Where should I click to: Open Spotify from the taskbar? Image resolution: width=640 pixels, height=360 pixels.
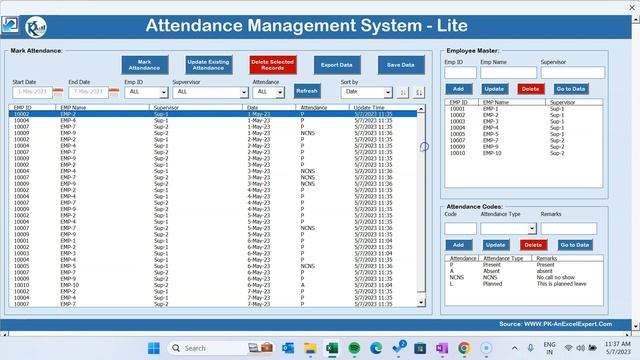pyautogui.click(x=354, y=348)
